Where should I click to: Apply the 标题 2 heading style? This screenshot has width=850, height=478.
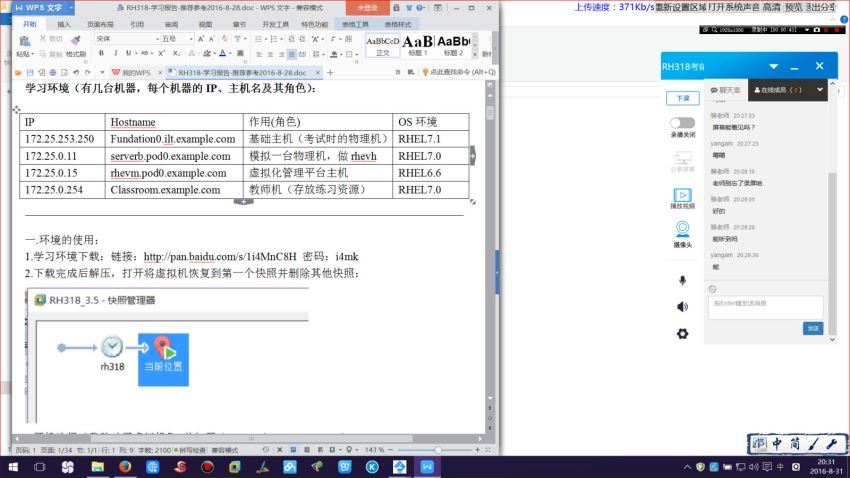point(453,46)
